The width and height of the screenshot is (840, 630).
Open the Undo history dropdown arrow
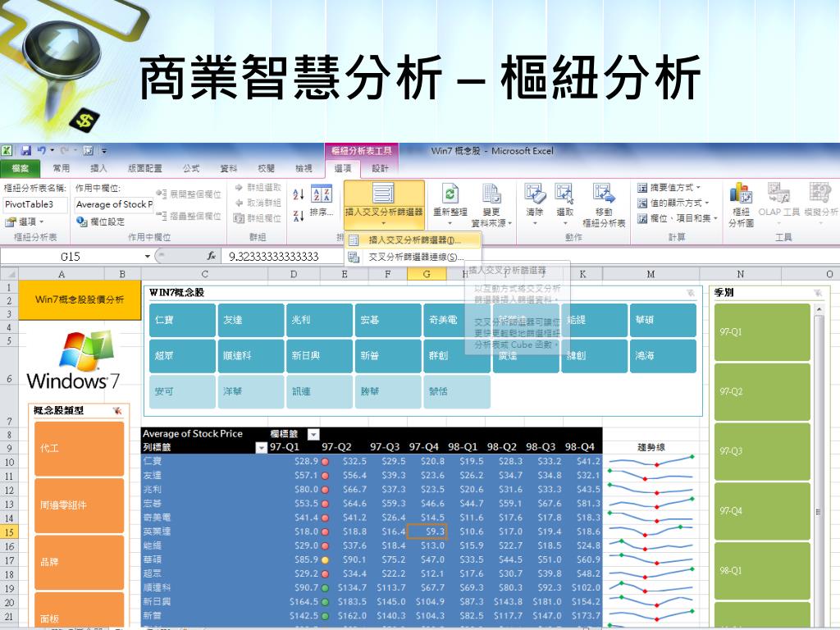click(x=52, y=151)
